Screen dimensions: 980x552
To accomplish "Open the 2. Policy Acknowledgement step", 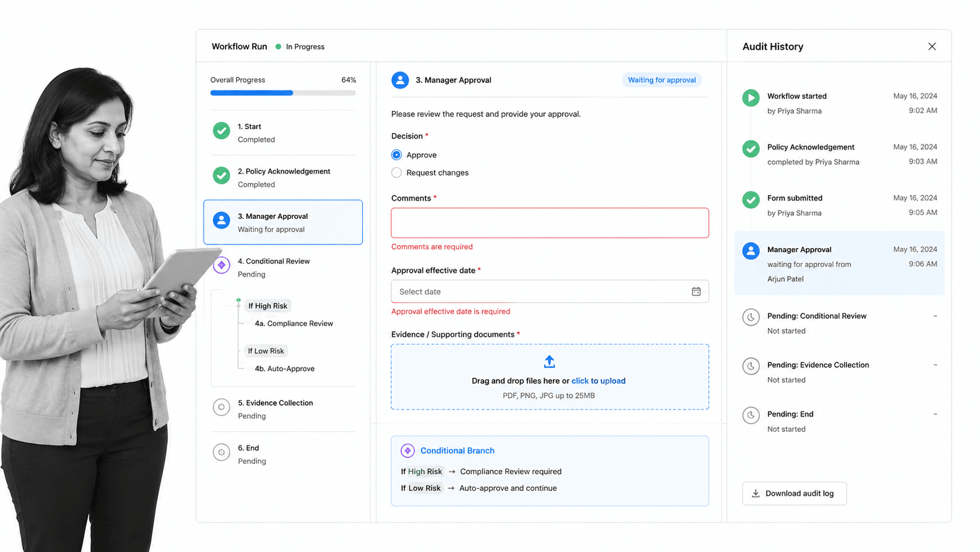I will 283,178.
